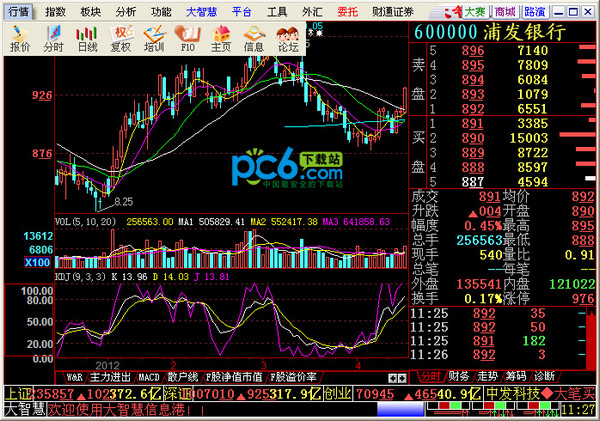Open the 委托 trading menu
The height and width of the screenshot is (421, 600).
pyautogui.click(x=346, y=11)
